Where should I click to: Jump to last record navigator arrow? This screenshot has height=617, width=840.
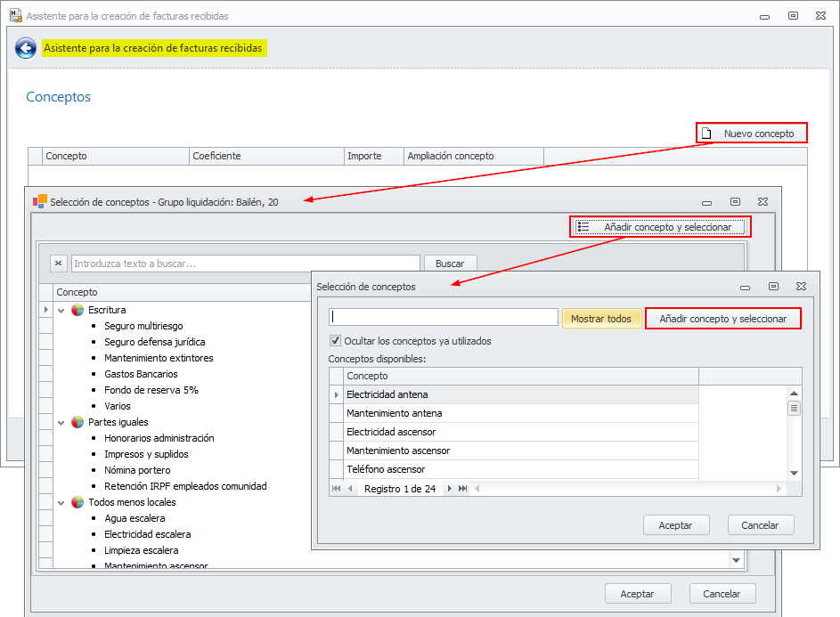pyautogui.click(x=462, y=489)
